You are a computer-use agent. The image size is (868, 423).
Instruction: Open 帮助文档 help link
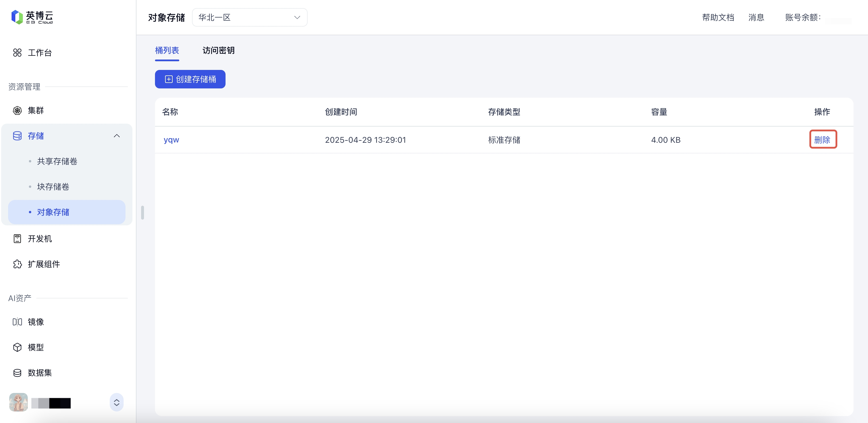718,17
